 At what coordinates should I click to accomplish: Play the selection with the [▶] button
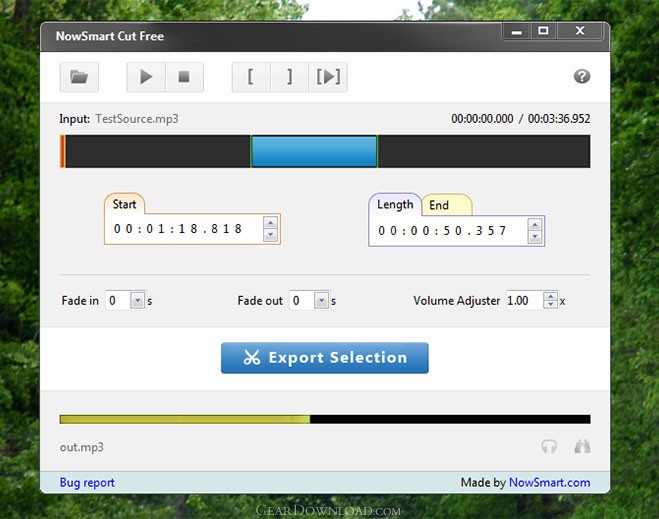pos(328,77)
